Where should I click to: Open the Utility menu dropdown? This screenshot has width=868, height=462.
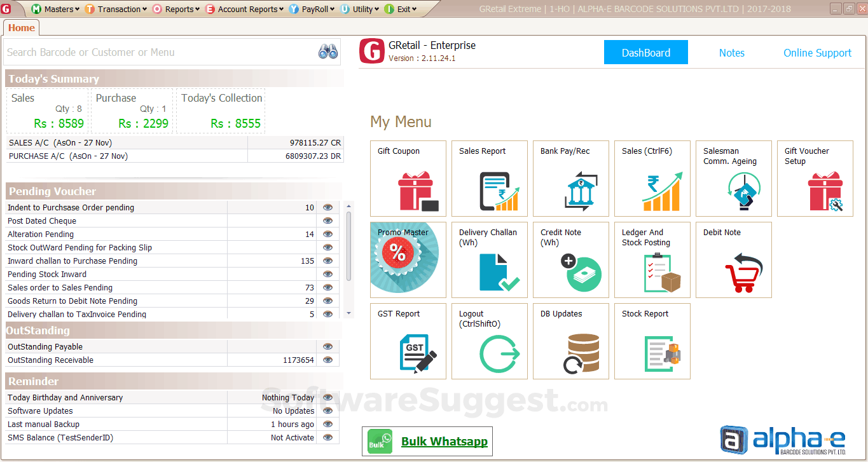point(361,9)
